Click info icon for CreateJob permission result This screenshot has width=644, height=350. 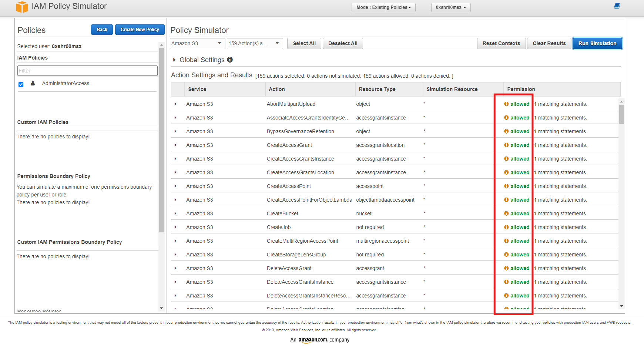coord(506,227)
